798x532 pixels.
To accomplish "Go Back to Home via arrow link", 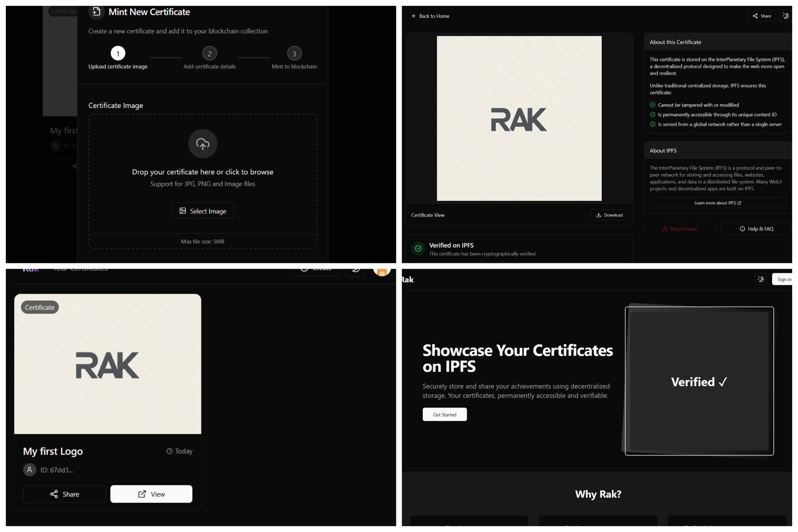I will pos(430,16).
